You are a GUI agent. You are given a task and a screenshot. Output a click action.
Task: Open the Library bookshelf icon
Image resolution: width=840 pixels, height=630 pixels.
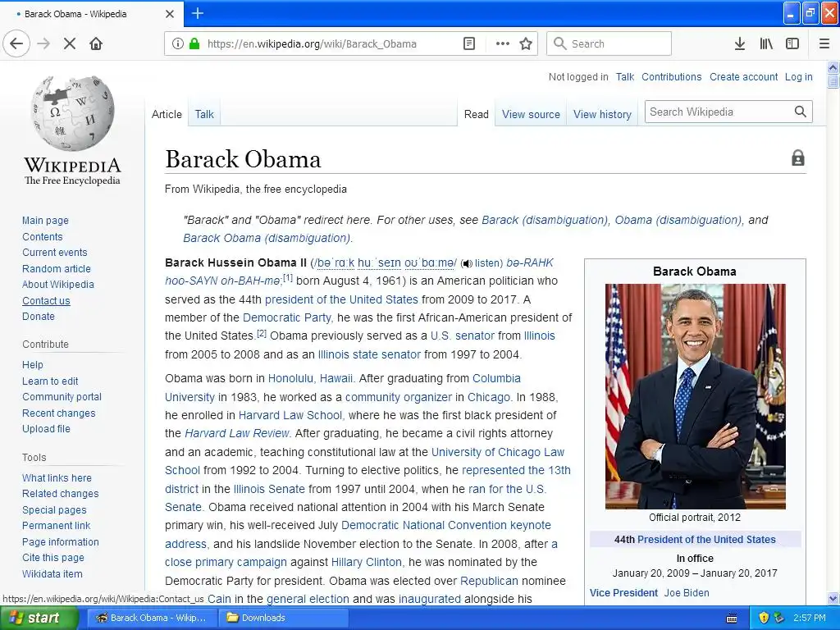coord(766,44)
